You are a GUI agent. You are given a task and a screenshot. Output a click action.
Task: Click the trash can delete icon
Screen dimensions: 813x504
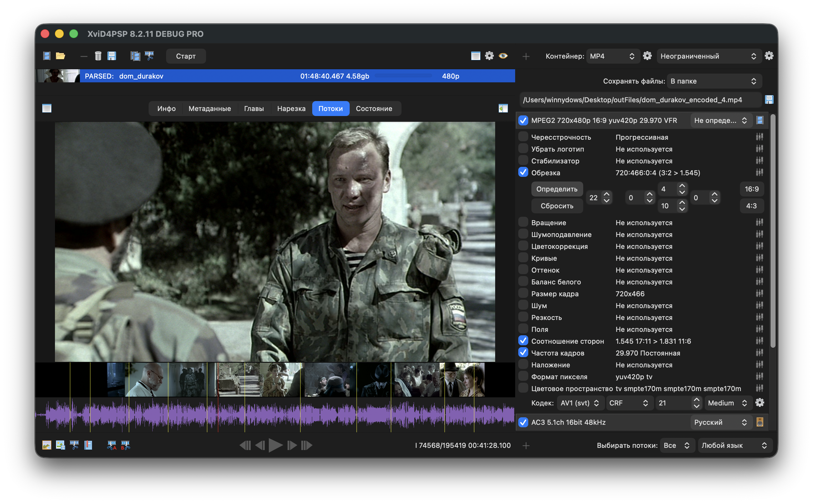tap(98, 56)
